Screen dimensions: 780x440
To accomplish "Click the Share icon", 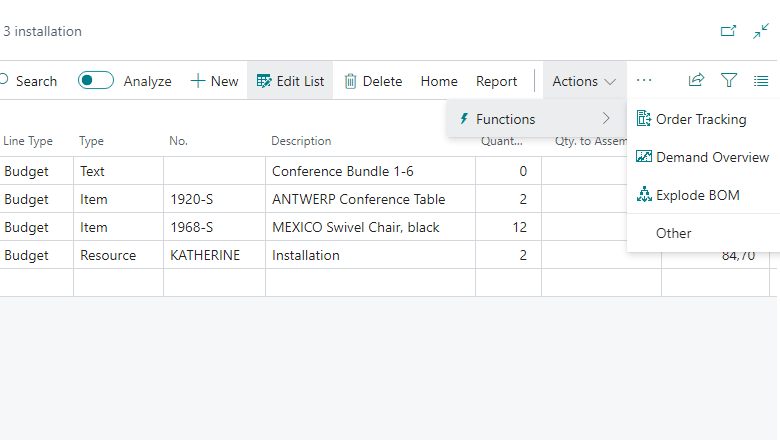I will pos(697,81).
